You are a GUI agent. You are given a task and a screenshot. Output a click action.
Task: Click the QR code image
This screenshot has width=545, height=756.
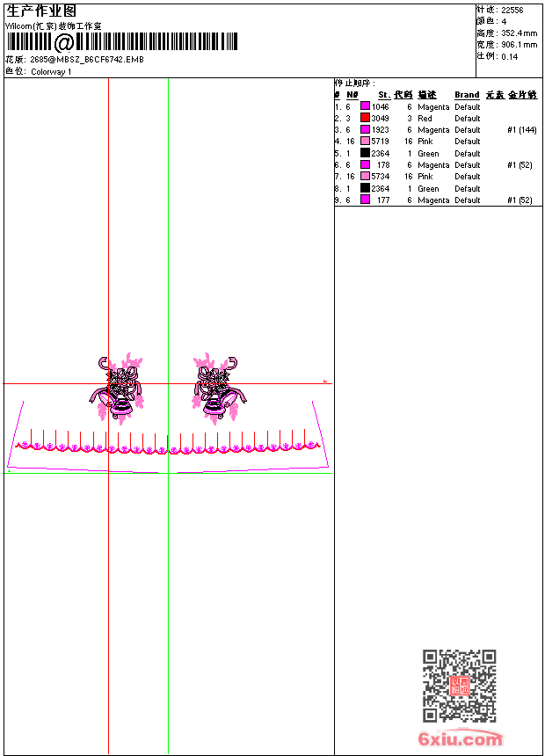(460, 686)
